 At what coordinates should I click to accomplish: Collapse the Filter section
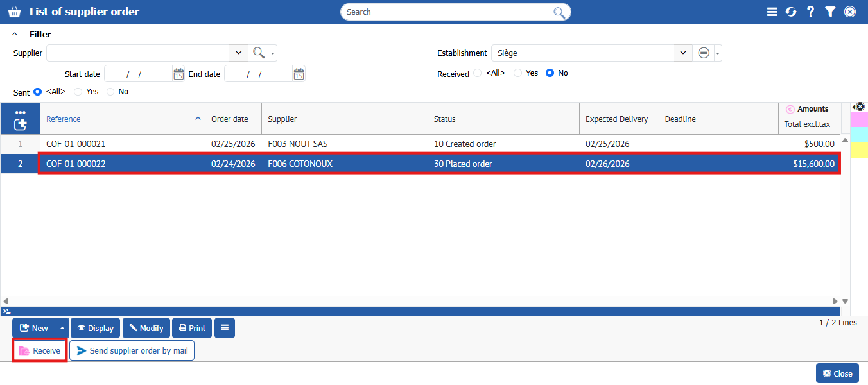point(15,34)
